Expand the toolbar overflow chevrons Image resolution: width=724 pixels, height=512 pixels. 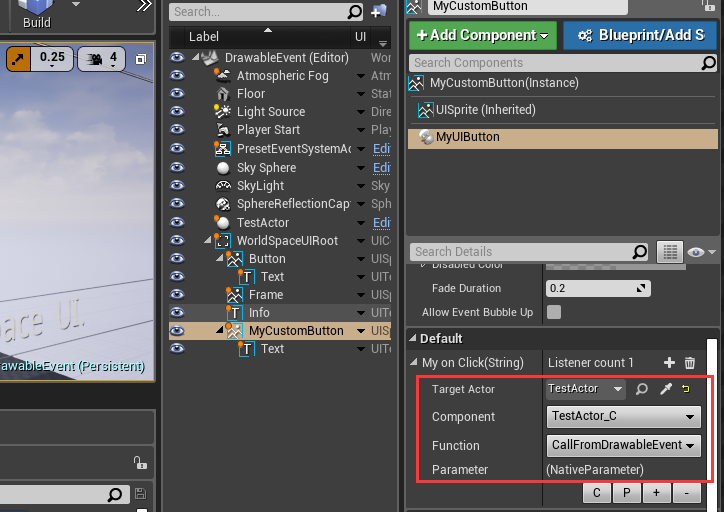pos(145,6)
